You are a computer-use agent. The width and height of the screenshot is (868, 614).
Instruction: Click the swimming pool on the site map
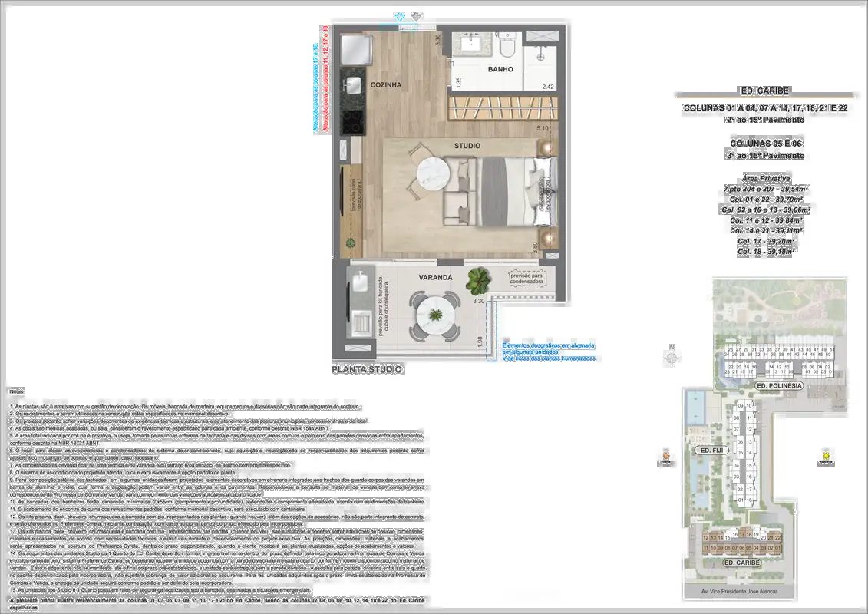(695, 406)
